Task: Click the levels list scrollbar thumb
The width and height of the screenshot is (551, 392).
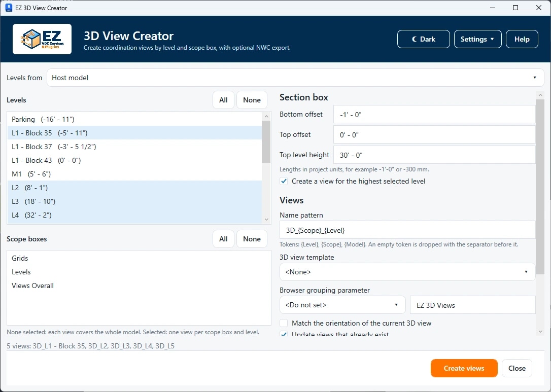Action: click(266, 141)
